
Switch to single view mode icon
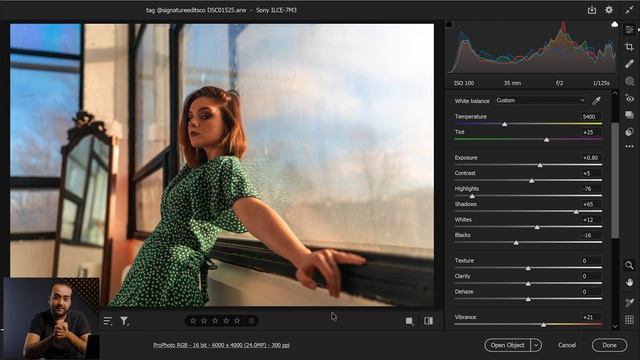coord(409,321)
